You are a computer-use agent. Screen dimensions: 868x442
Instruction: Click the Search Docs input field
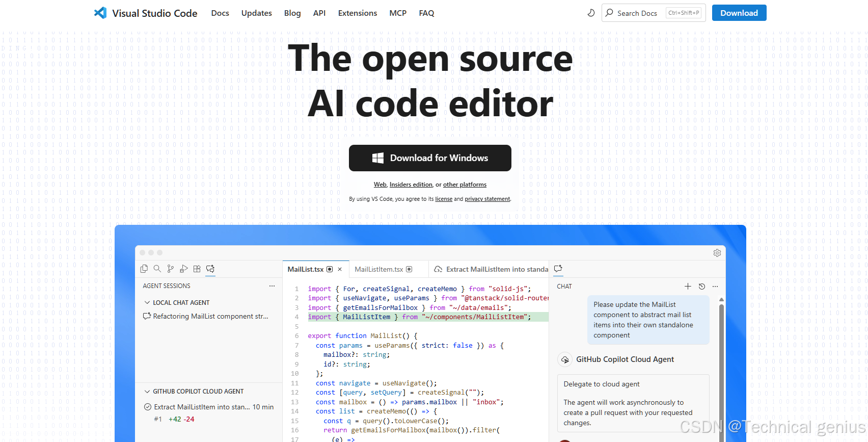(654, 13)
